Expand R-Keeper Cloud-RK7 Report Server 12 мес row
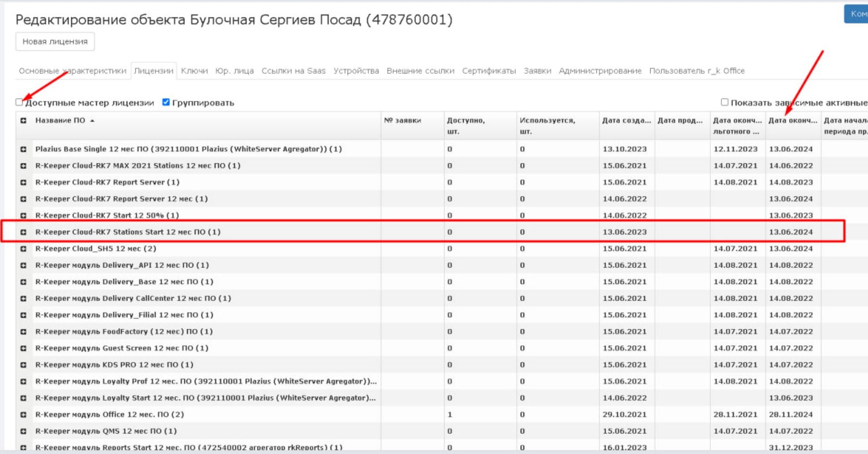This screenshot has width=868, height=454. click(23, 199)
